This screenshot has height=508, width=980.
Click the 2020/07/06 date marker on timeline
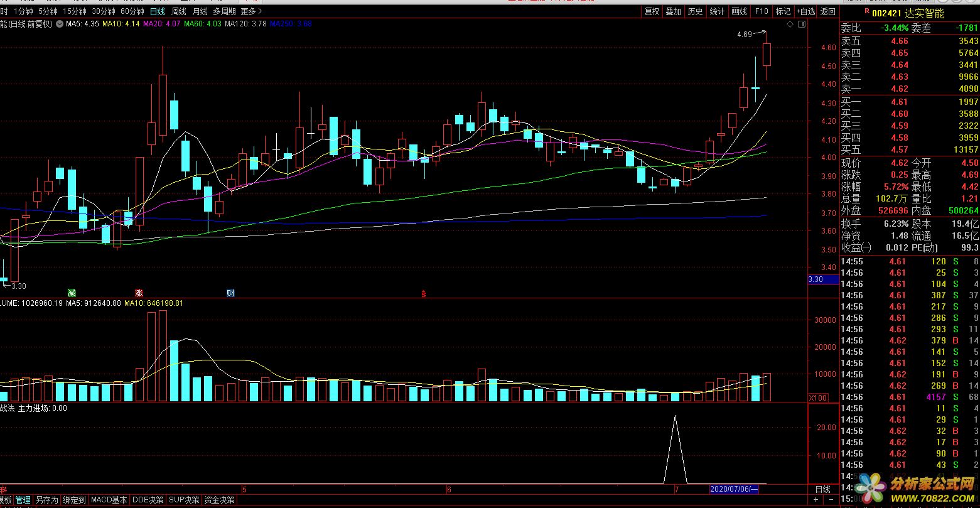coord(735,489)
